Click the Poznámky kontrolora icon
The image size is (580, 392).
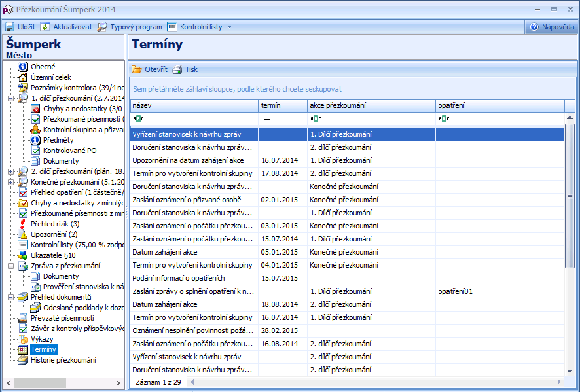click(x=23, y=88)
